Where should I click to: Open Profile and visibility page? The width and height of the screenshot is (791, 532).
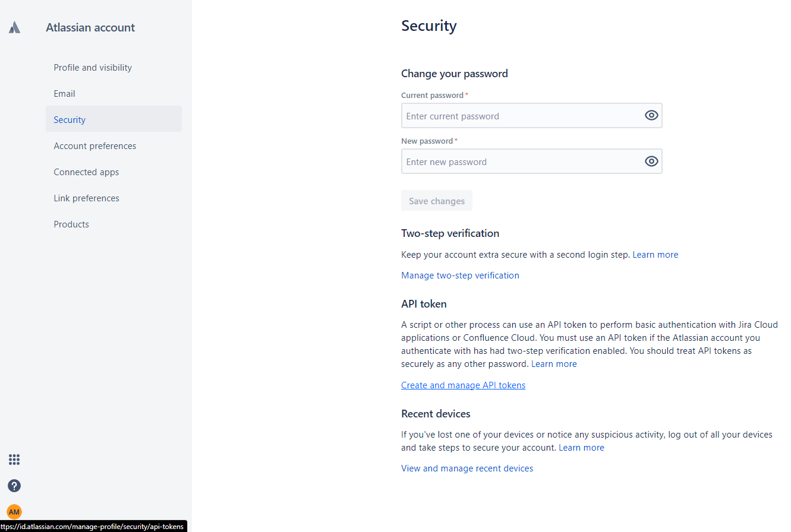point(114,68)
